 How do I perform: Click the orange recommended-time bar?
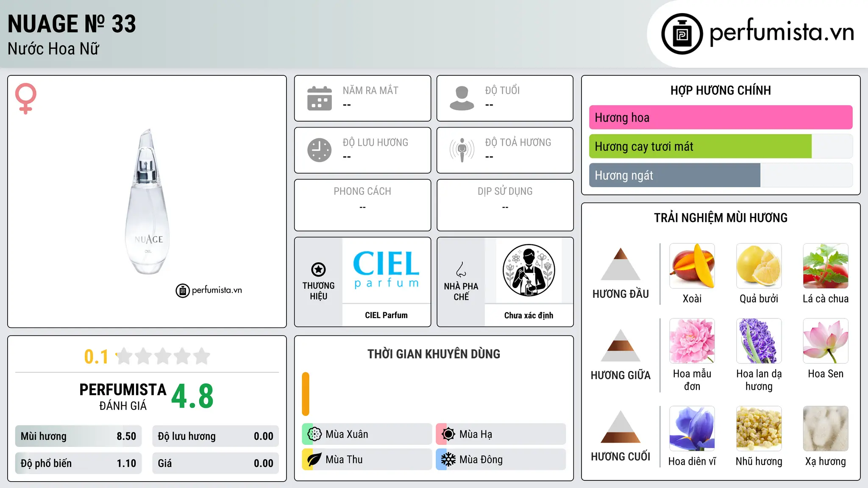(x=306, y=394)
